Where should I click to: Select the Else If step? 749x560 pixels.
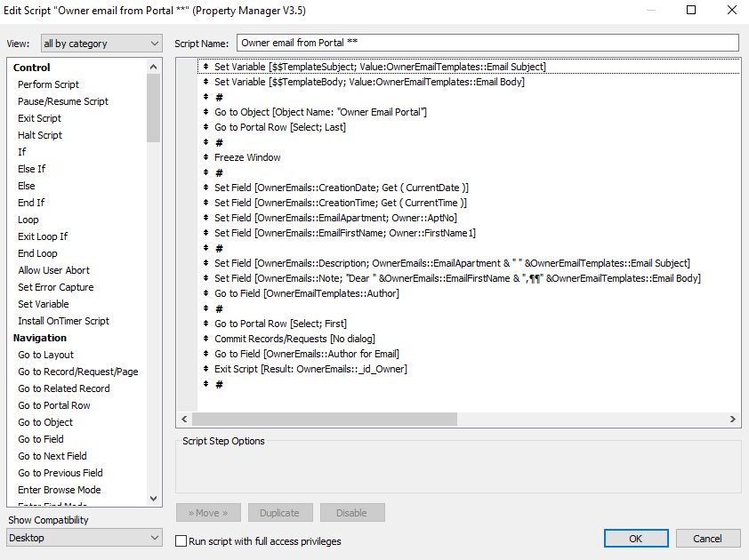31,169
